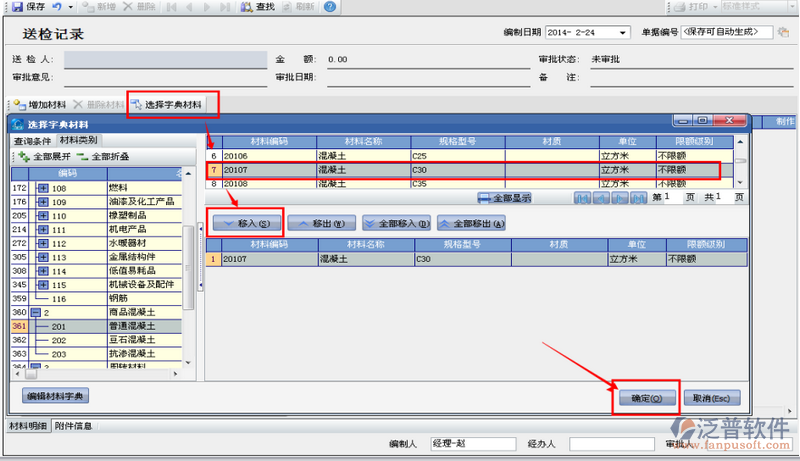Click 全部移入(D) button
800x461 pixels.
396,223
